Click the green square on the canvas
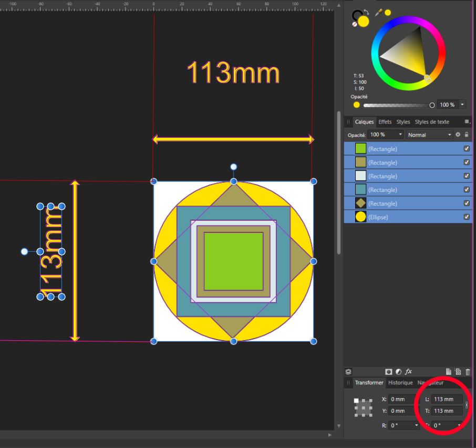Image resolution: width=476 pixels, height=448 pixels. click(x=233, y=261)
